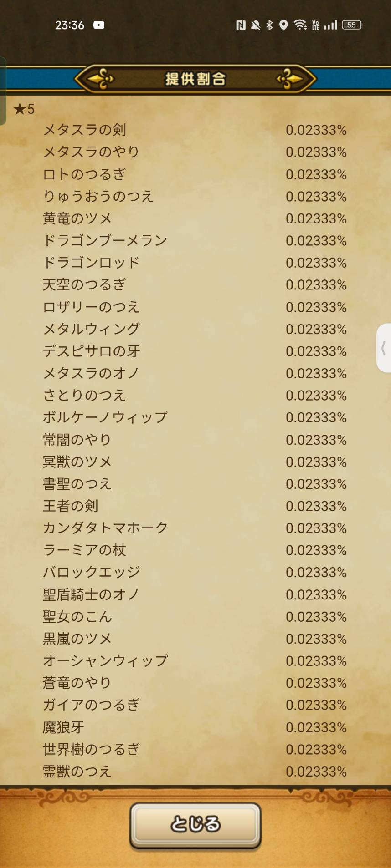Image resolution: width=391 pixels, height=868 pixels.
Task: Select the メタスラの剣 row
Action: [x=84, y=130]
